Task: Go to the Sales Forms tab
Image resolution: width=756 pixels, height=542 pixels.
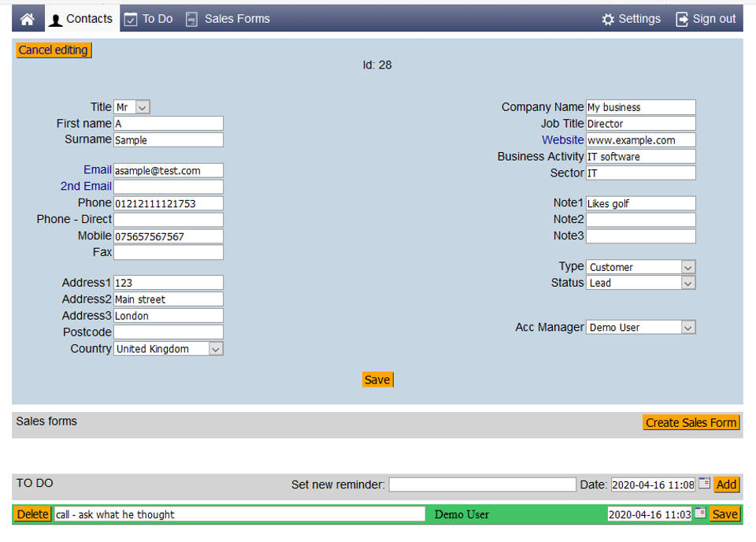Action: click(x=228, y=19)
